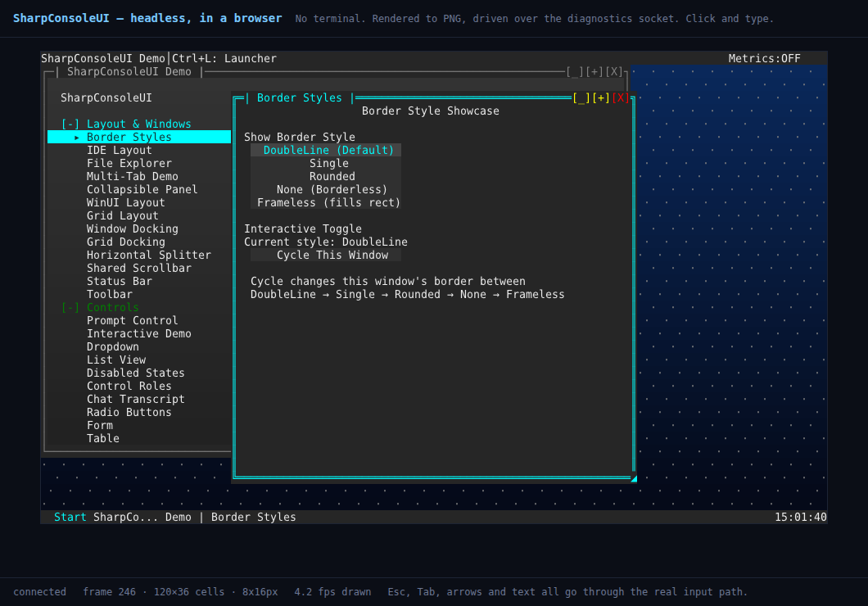Click the taskbar clock 15:01:40
Viewport: 868px width, 606px height.
[801, 517]
